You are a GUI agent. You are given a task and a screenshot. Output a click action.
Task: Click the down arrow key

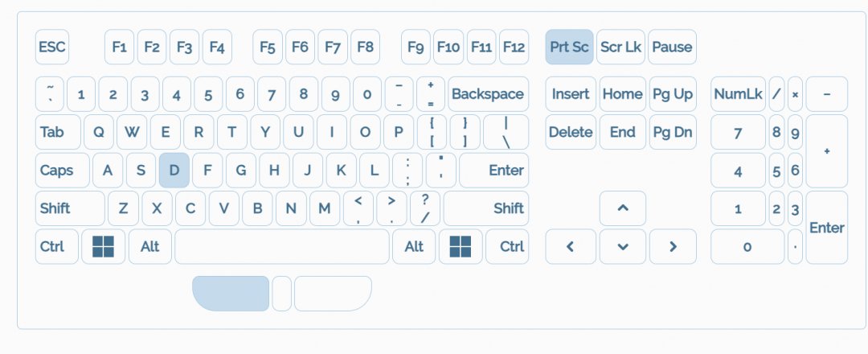[x=622, y=246]
